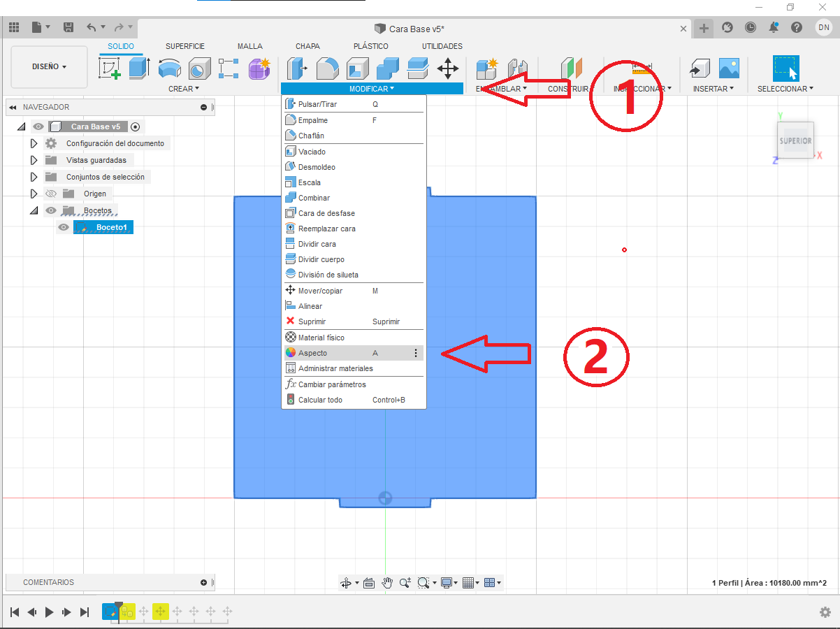Open the CREAR dropdown menu
840x629 pixels.
(x=184, y=89)
